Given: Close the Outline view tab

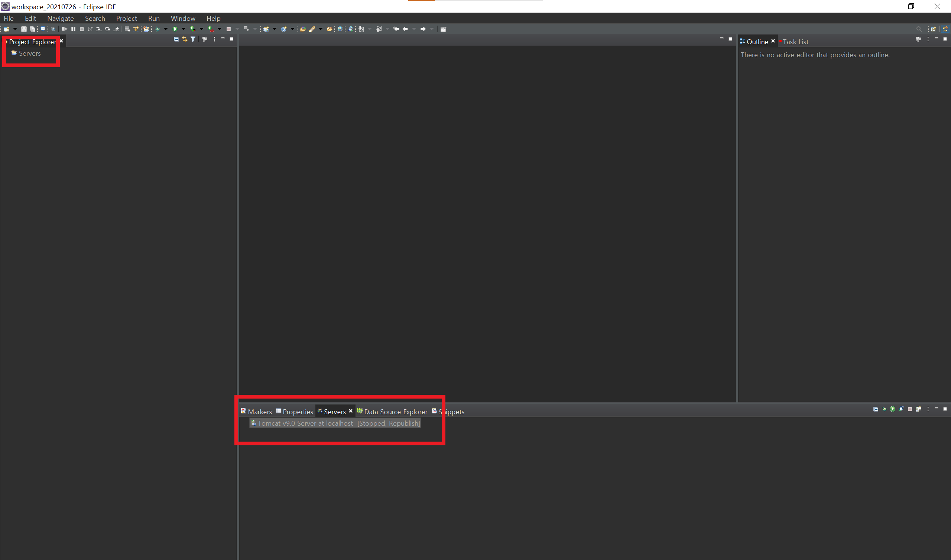Looking at the screenshot, I should point(773,41).
